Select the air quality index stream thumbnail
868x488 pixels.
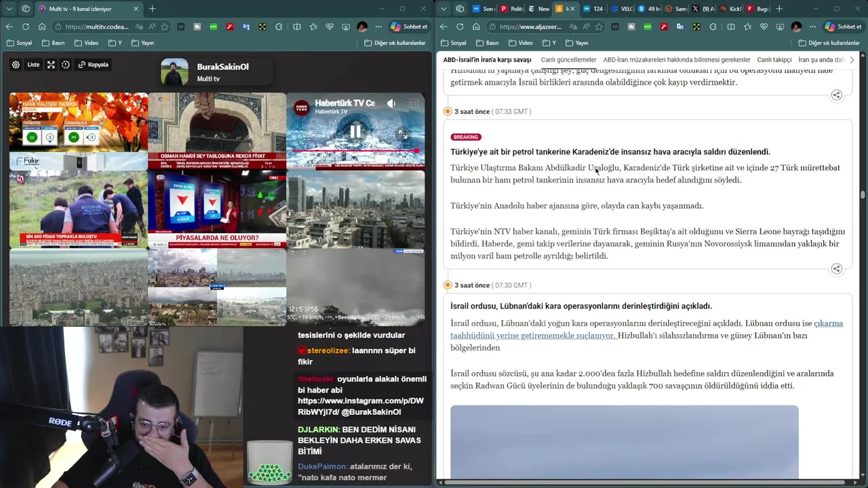pyautogui.click(x=78, y=123)
